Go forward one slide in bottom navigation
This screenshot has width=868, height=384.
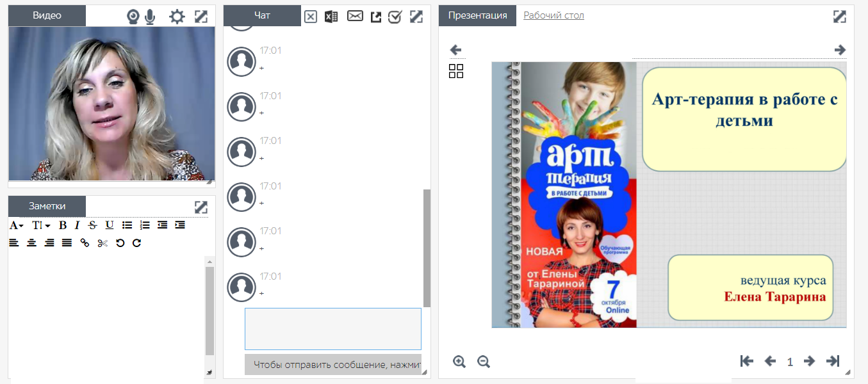809,361
